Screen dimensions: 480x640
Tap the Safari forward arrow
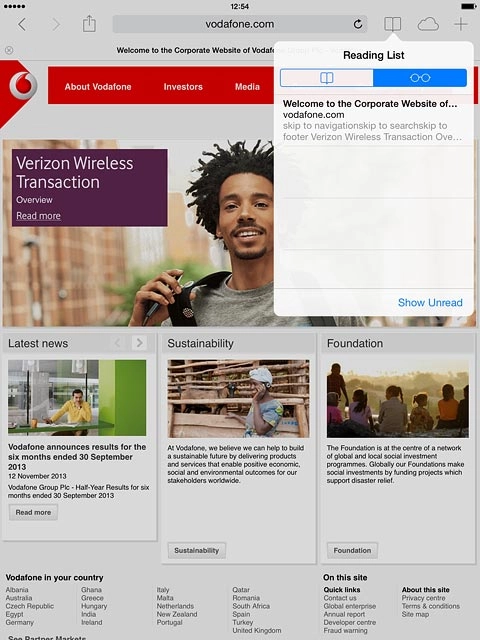click(56, 24)
